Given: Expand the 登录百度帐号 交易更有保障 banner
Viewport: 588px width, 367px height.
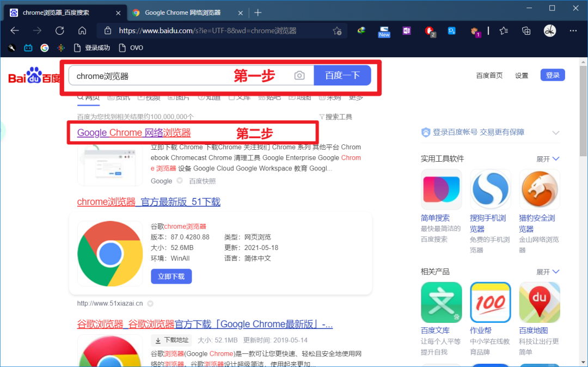Looking at the screenshot, I should (x=556, y=133).
